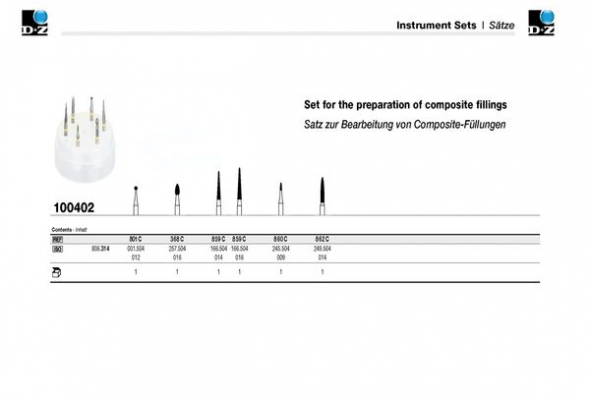Click the bur drawing above 859C size 014
Viewport: 590px width, 400px height.
coord(219,193)
